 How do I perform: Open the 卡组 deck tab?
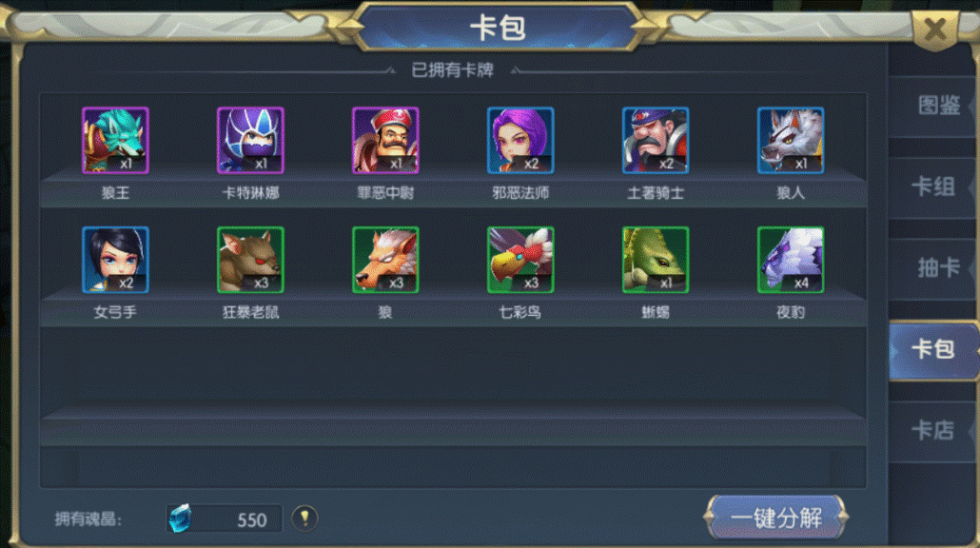pos(933,186)
